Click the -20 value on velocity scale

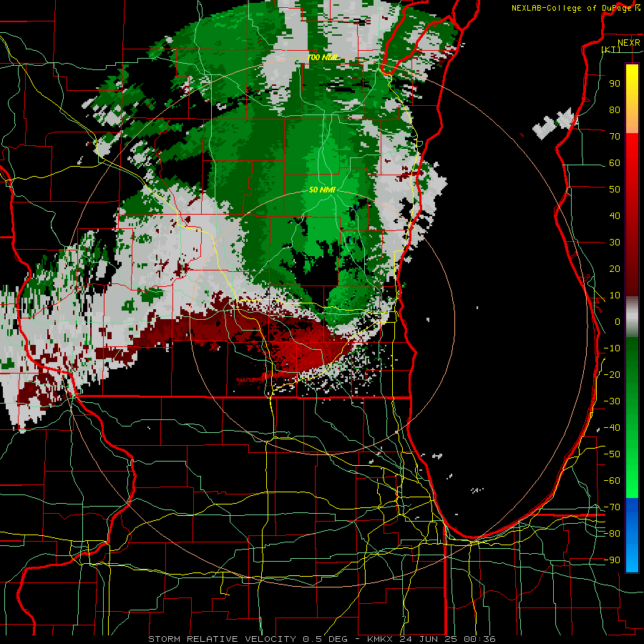click(612, 374)
